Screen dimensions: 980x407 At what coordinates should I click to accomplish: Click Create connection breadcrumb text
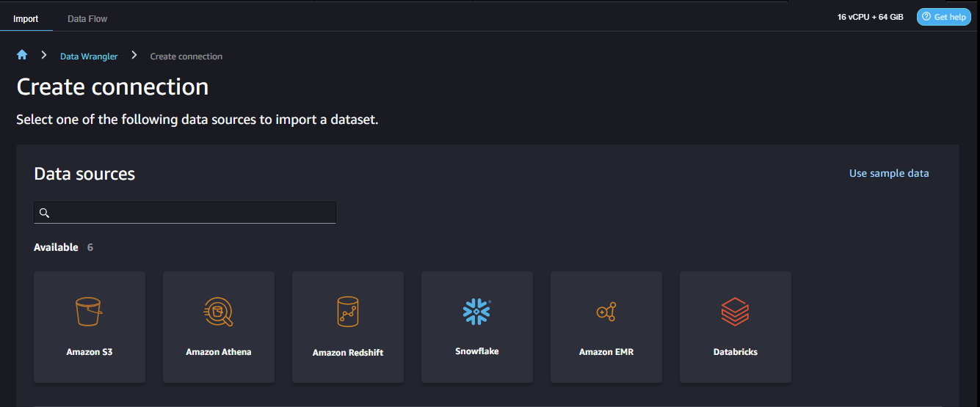click(186, 56)
